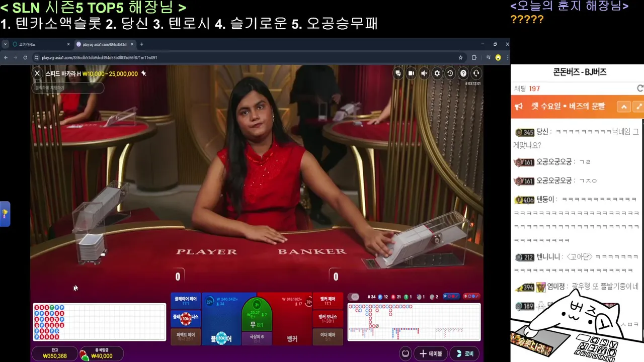Viewport: 644px width, 362px height.
Task: Open the Tables (+ 테이블) button
Action: (x=430, y=353)
